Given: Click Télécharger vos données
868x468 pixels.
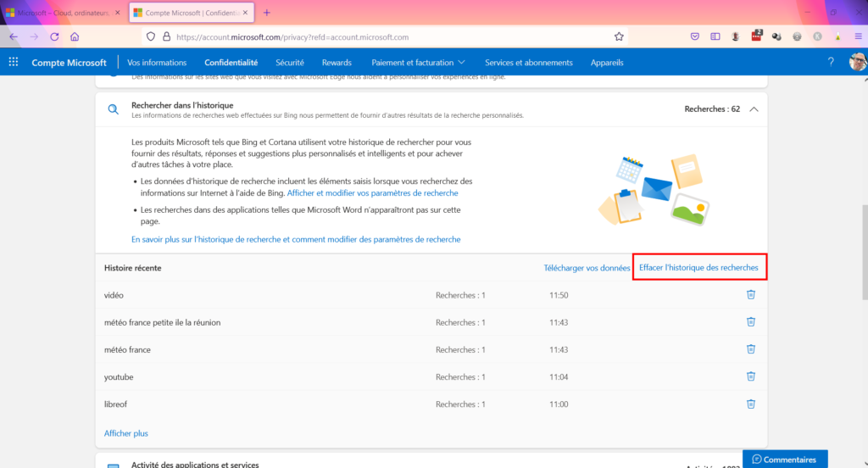Looking at the screenshot, I should (587, 268).
